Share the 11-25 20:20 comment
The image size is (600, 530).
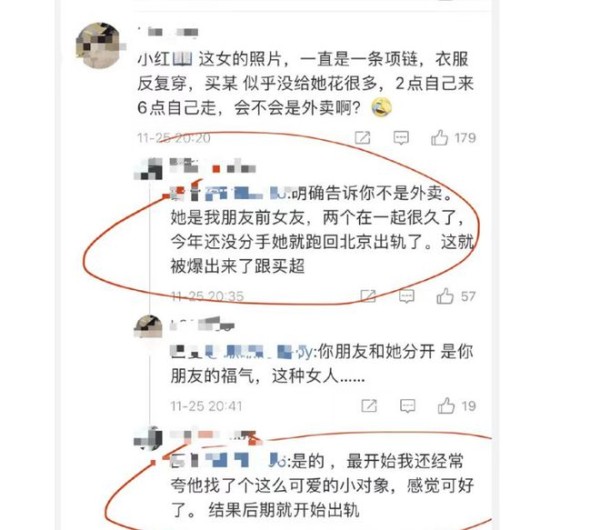click(362, 137)
